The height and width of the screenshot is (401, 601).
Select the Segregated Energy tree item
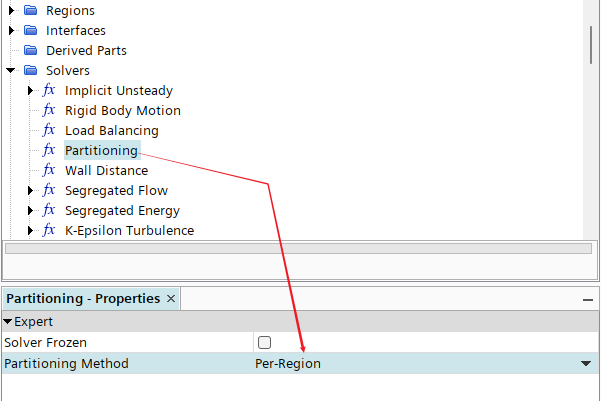tap(122, 210)
